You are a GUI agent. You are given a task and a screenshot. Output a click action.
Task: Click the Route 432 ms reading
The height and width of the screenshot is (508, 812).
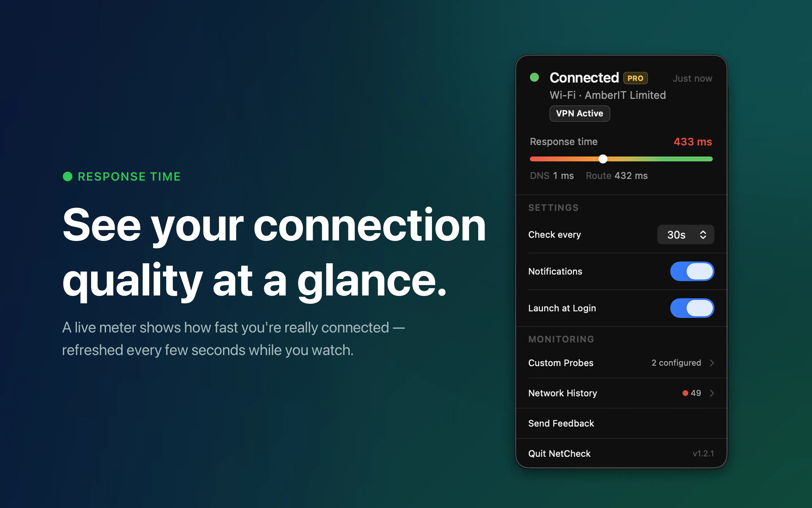click(617, 176)
